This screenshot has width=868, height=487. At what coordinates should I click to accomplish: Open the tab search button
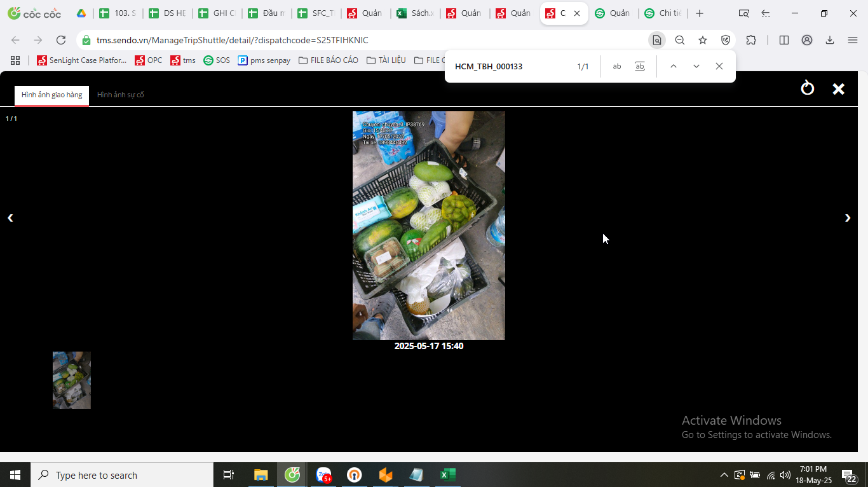[x=743, y=13]
